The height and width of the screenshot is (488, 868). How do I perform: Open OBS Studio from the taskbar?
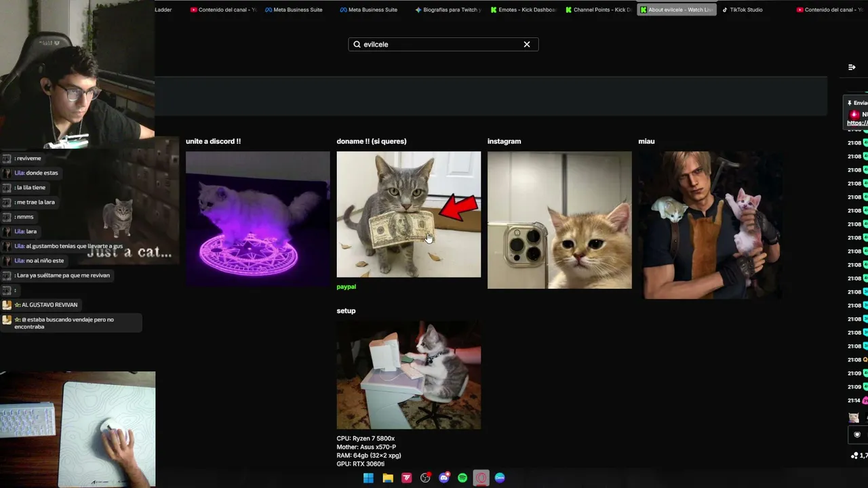pos(425,478)
